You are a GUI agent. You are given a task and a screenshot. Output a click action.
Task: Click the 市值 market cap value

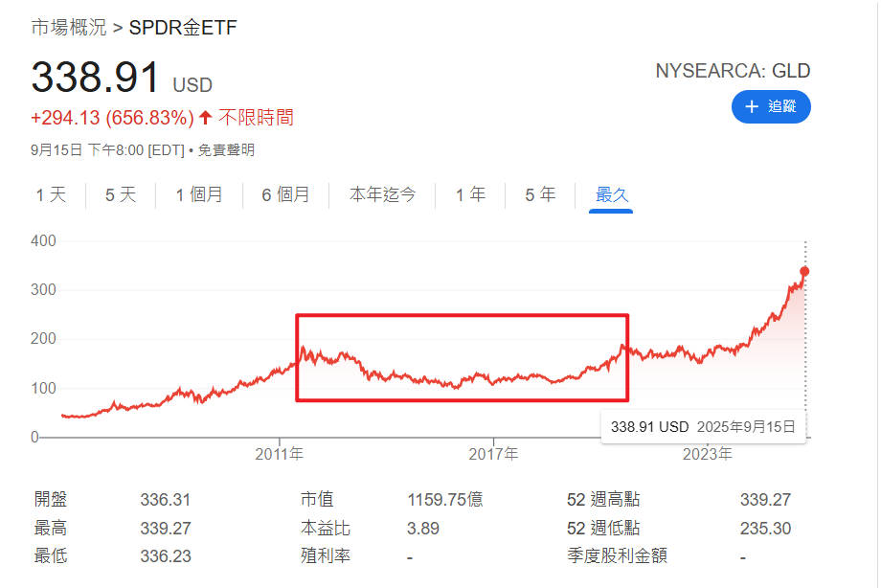[x=444, y=500]
